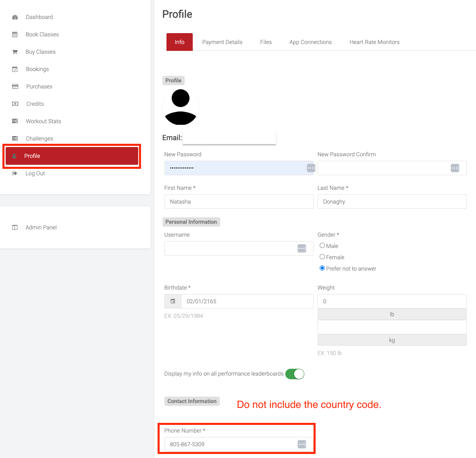Click the Email value box
The width and height of the screenshot is (476, 458).
point(229,138)
